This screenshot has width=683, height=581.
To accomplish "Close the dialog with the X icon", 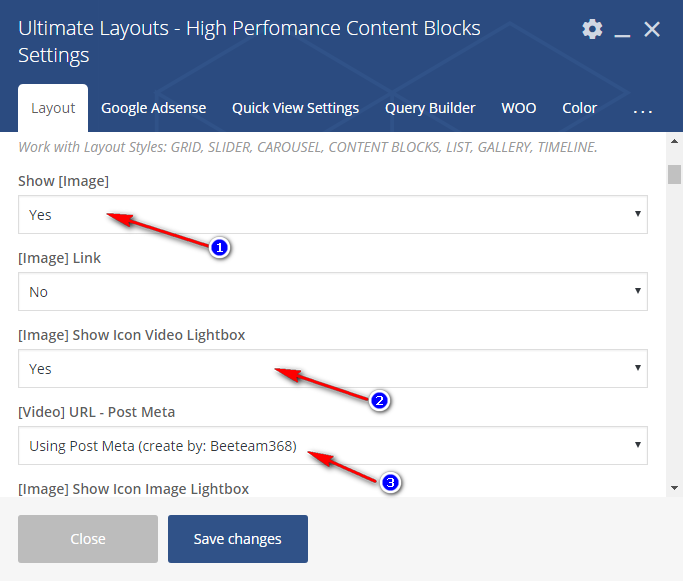I will 652,29.
